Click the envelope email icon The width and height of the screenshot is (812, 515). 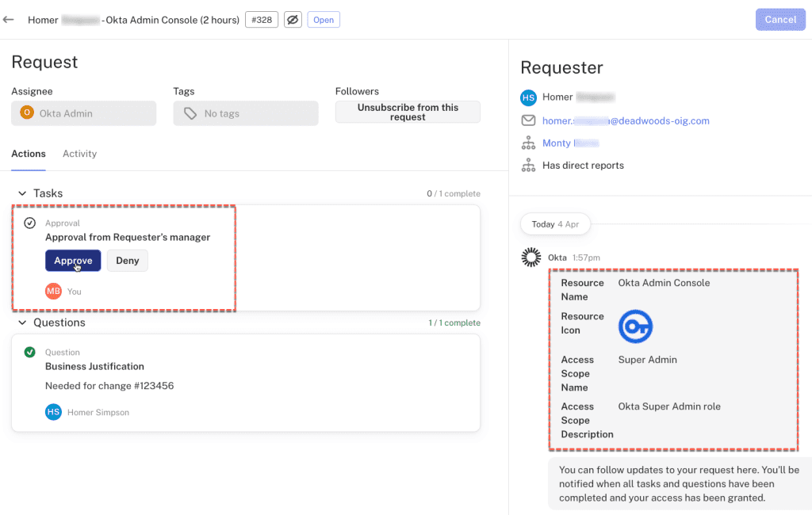pos(528,120)
